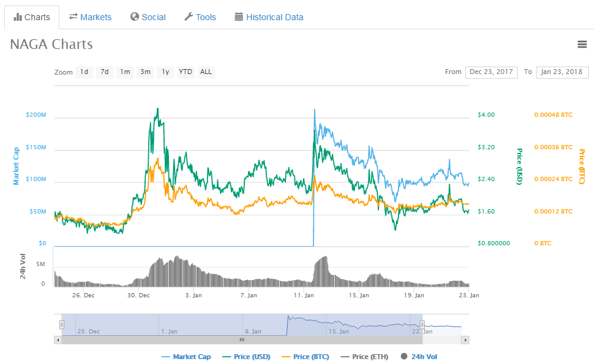Viewport: 603px width, 364px height.
Task: Click the 11. Jan date label
Action: 304,295
